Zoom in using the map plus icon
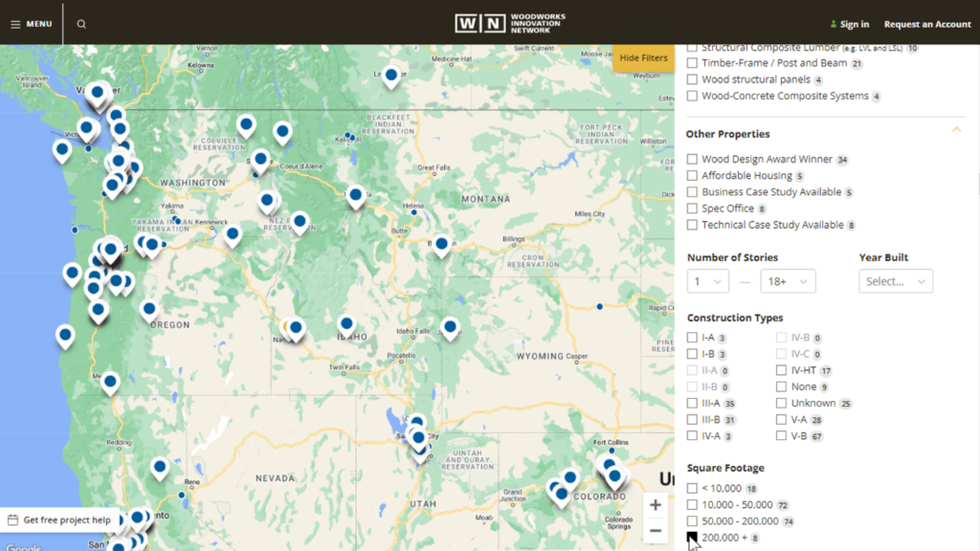Viewport: 980px width, 551px height. point(656,504)
